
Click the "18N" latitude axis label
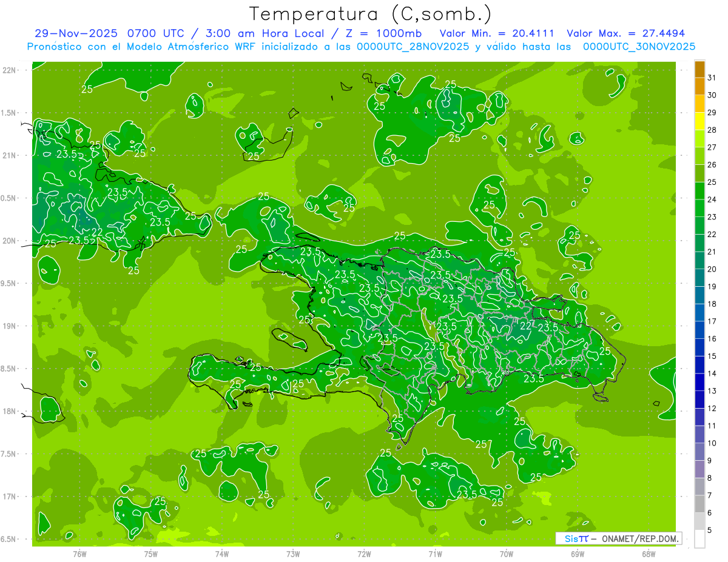(x=9, y=411)
